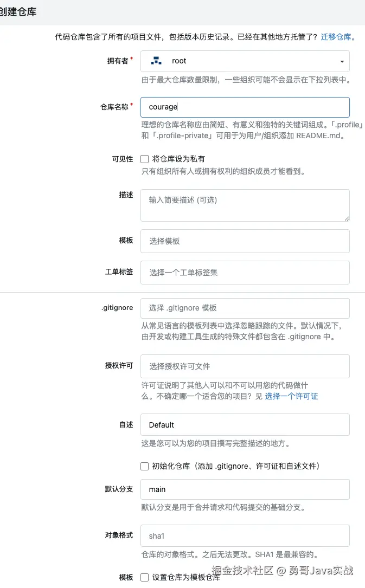Screen dimensions: 365x588
Task: Open the 自述 Default dropdown
Action: (x=245, y=425)
